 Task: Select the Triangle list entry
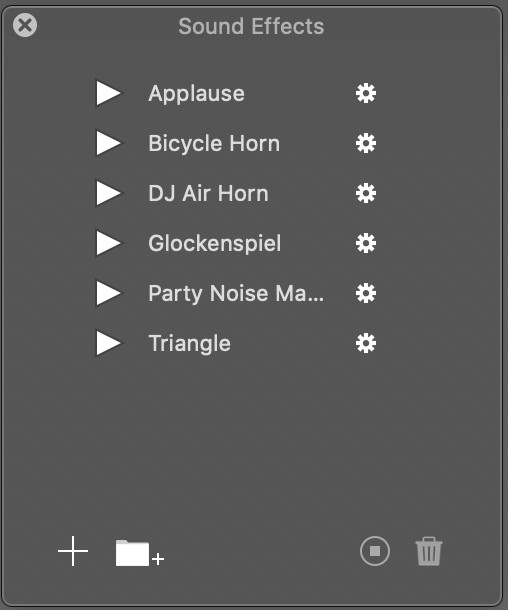click(189, 344)
